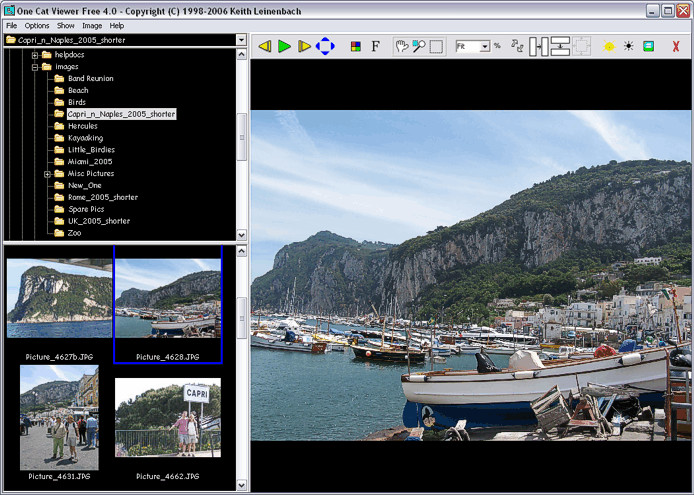Screen dimensions: 694x495
Task: Select the Miami_2005 folder
Action: [x=90, y=162]
